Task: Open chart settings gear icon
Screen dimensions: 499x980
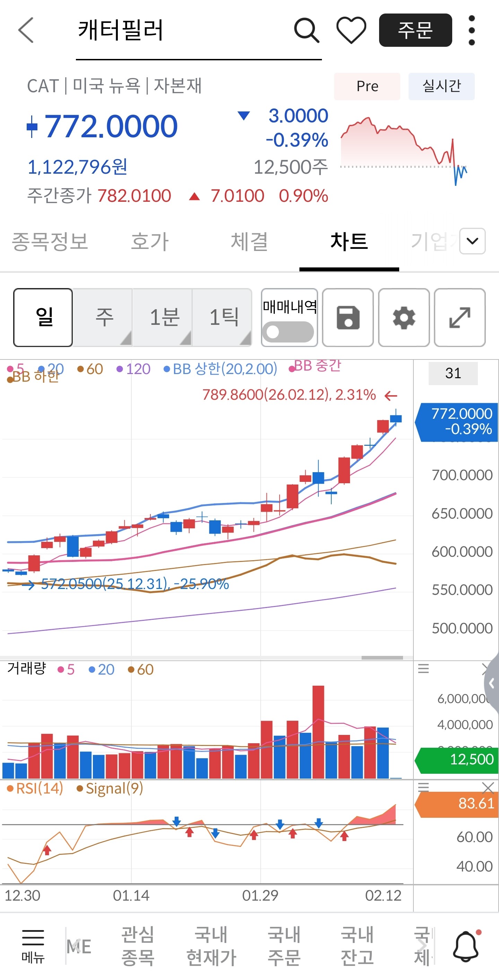Action: [404, 317]
